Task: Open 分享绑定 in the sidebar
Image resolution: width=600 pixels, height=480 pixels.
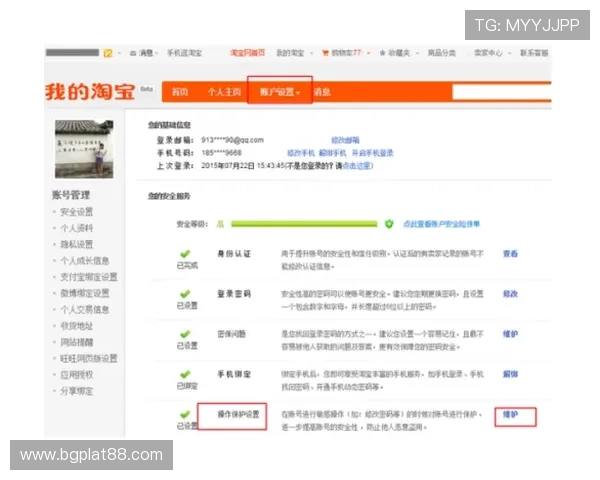Action: tap(77, 391)
